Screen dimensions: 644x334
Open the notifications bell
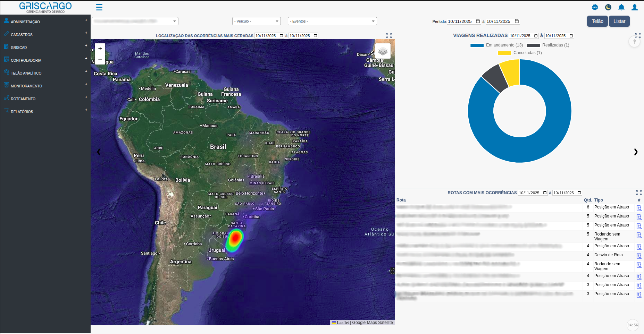tap(621, 7)
